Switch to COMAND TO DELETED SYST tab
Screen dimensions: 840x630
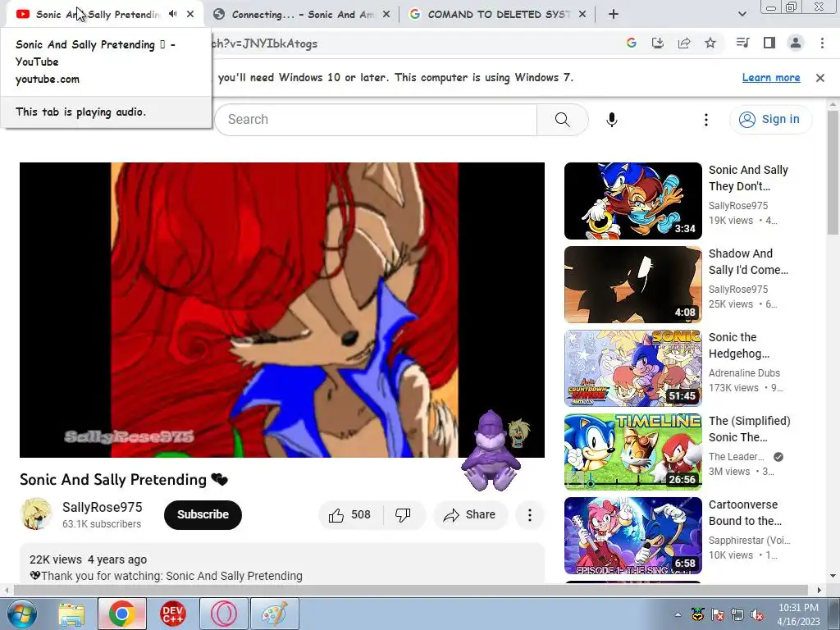[x=498, y=15]
